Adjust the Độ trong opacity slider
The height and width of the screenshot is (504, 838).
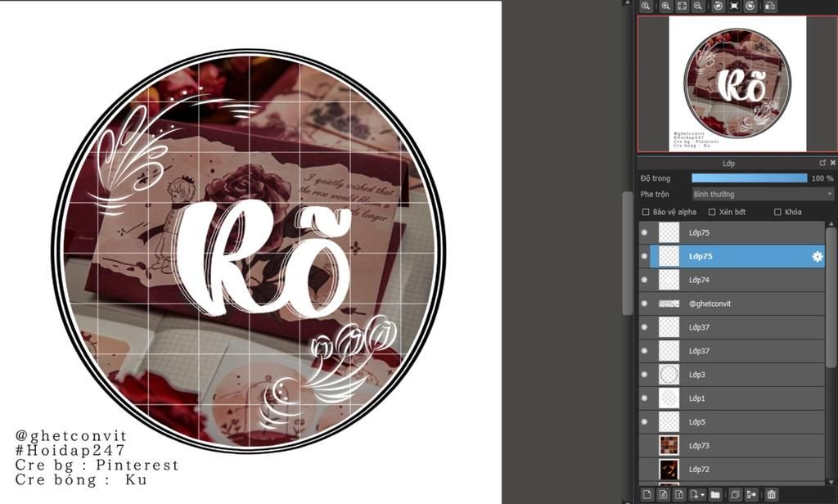pyautogui.click(x=750, y=178)
